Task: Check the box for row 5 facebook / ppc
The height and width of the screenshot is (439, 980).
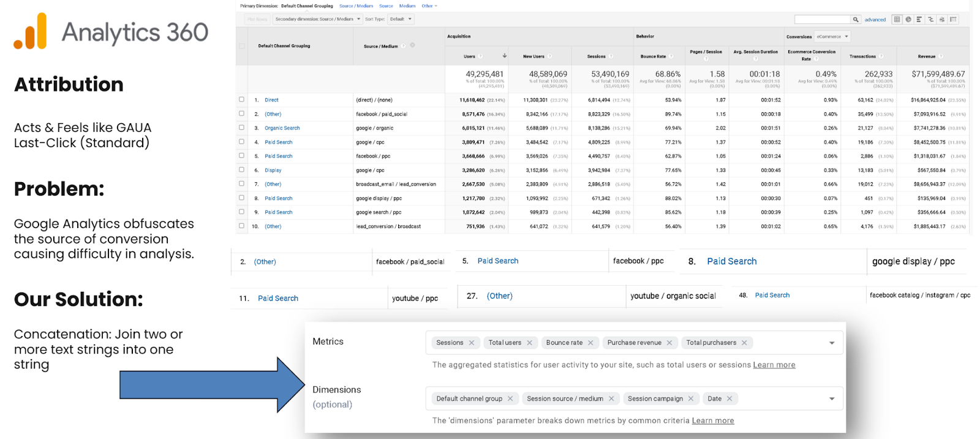Action: click(241, 156)
